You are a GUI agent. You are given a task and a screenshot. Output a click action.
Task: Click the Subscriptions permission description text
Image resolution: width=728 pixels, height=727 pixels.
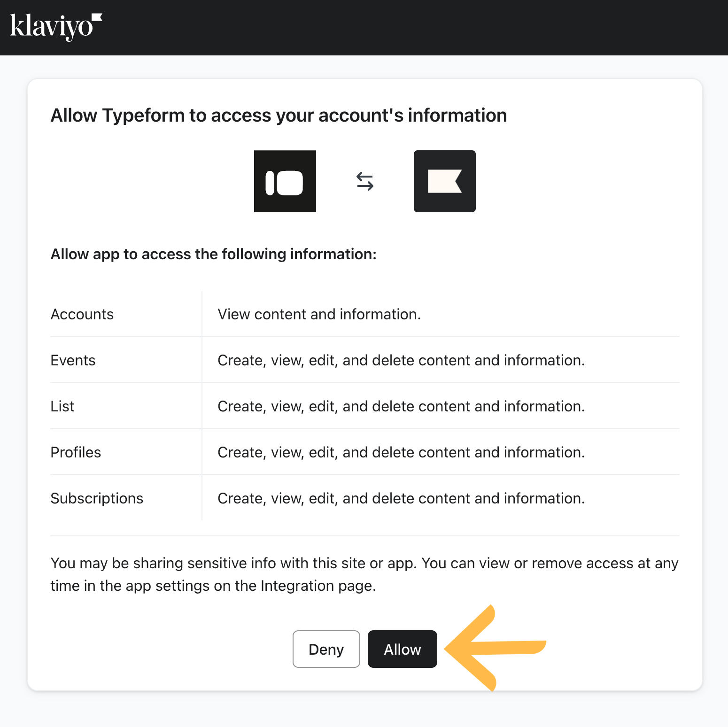402,498
